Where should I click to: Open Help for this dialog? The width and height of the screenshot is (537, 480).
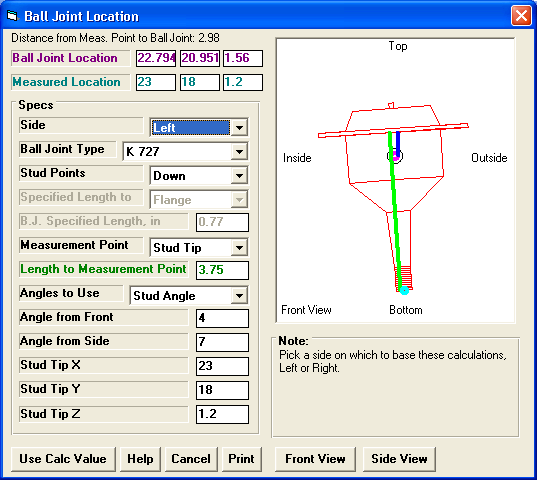pos(140,459)
